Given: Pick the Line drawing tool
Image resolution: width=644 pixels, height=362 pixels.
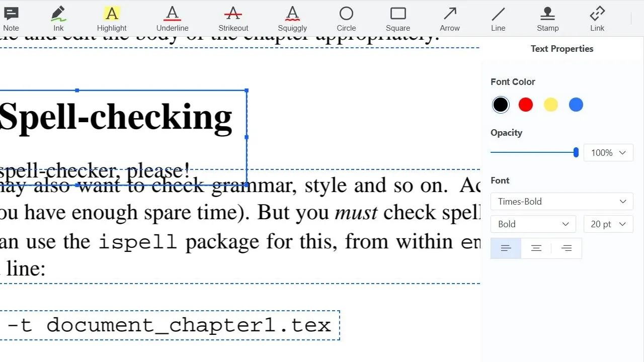Looking at the screenshot, I should [498, 19].
